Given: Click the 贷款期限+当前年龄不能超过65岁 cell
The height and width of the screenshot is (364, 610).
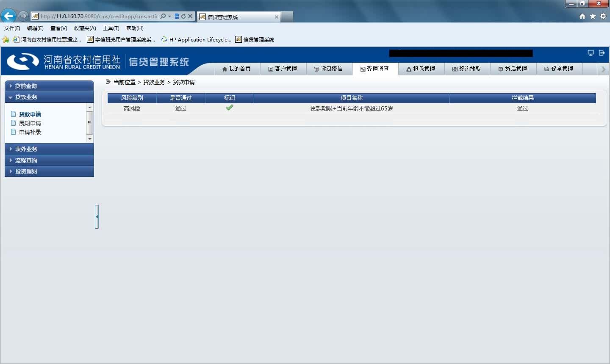Looking at the screenshot, I should click(x=352, y=108).
